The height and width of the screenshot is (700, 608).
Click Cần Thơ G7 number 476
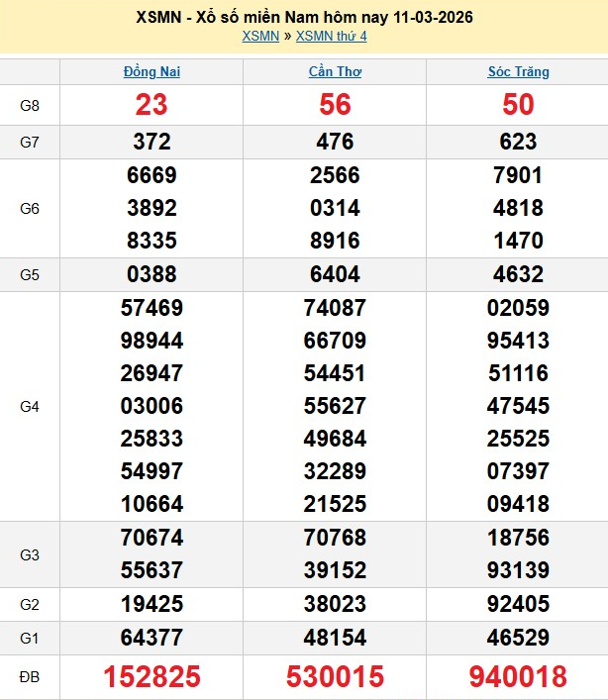pos(335,142)
